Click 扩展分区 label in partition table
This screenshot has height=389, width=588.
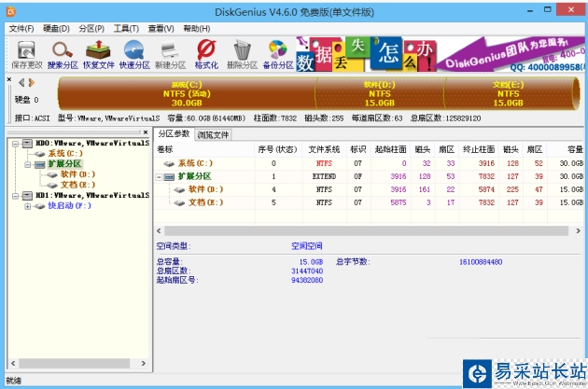tap(194, 176)
